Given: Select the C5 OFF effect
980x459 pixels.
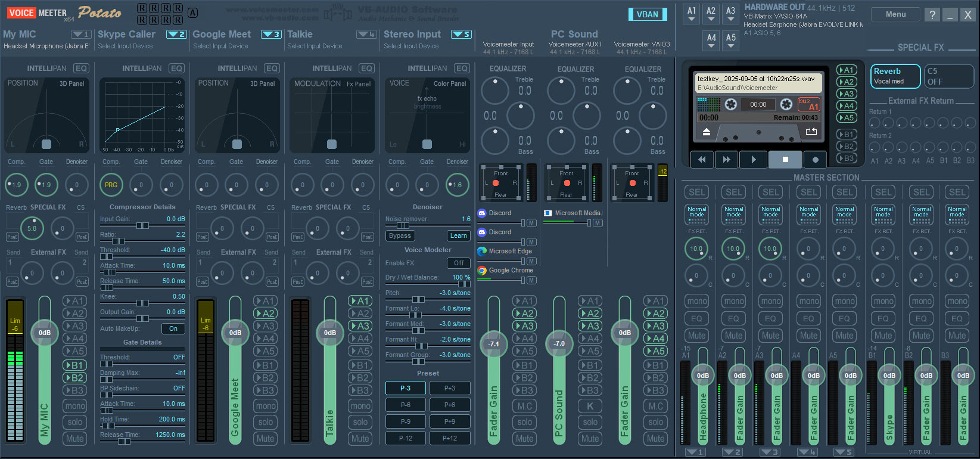Looking at the screenshot, I should (x=949, y=76).
